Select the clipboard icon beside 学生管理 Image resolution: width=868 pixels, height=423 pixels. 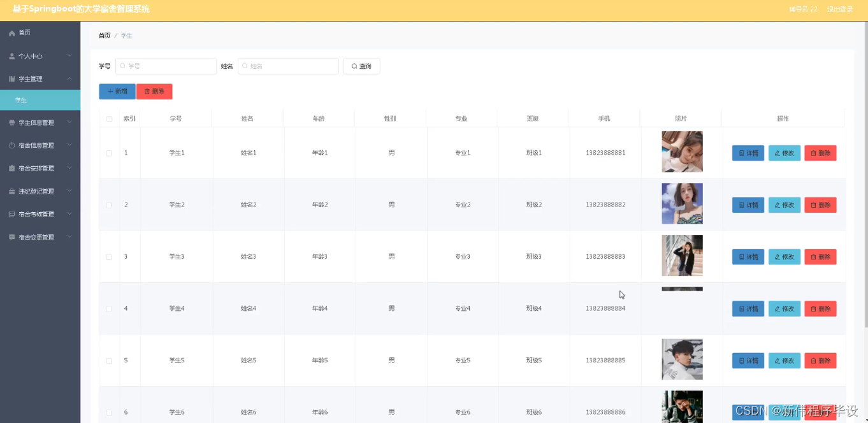[11, 78]
